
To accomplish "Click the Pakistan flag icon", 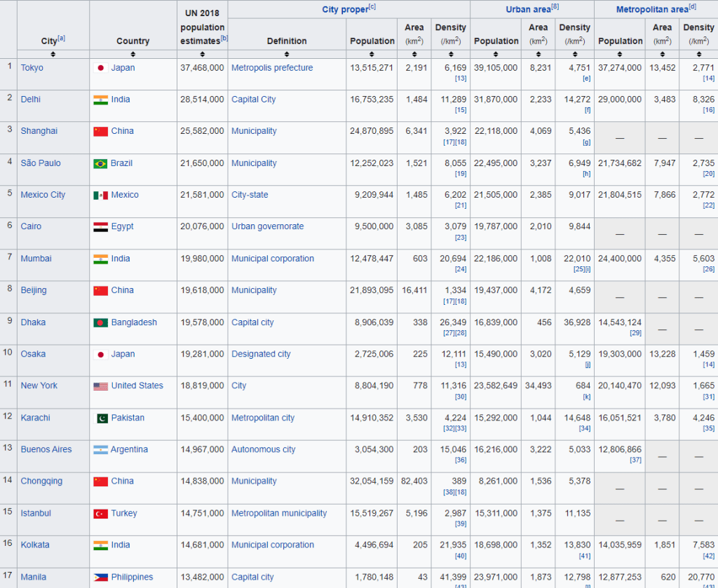I will click(x=100, y=418).
